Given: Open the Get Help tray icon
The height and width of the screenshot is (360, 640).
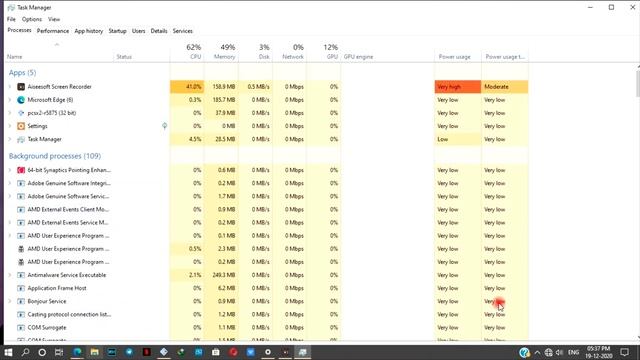Looking at the screenshot, I should click(x=524, y=352).
